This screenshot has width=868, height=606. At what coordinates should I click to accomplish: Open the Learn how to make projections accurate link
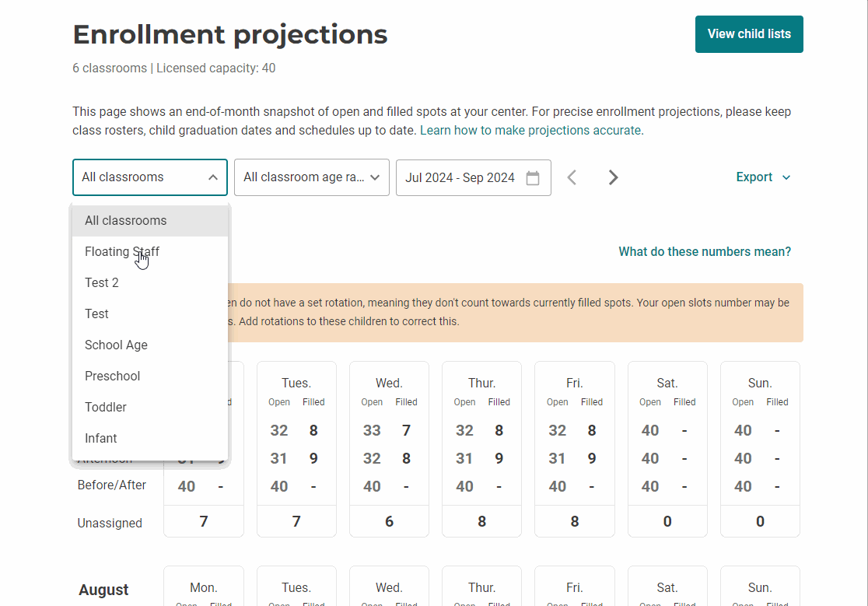tap(532, 130)
